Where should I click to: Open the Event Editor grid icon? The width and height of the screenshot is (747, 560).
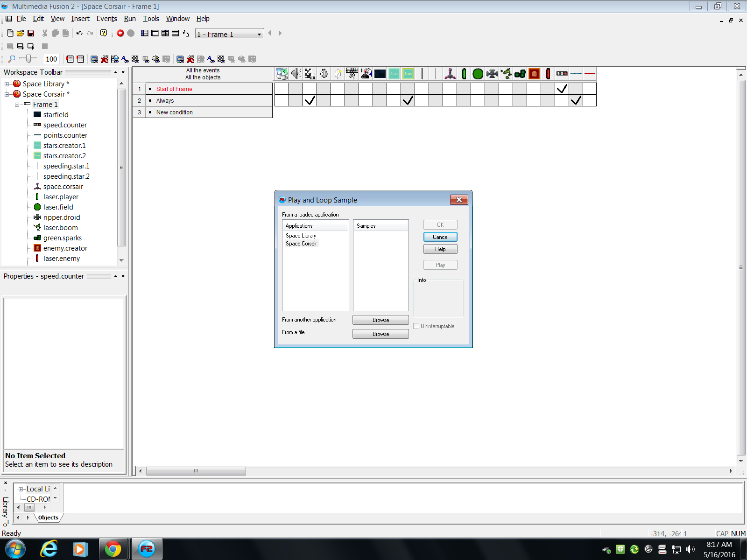pos(165,33)
